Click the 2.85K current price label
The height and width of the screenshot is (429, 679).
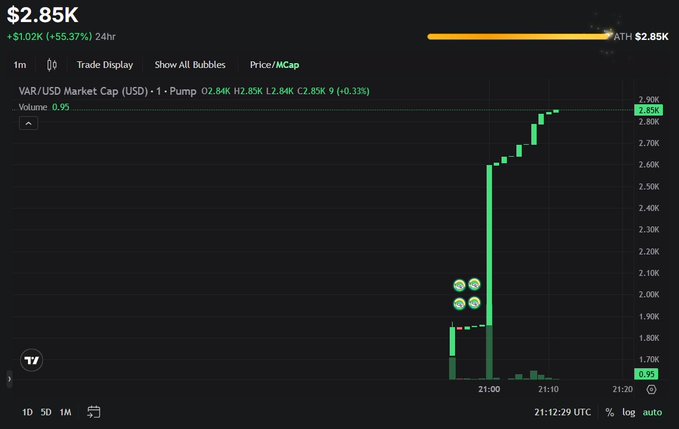point(648,110)
